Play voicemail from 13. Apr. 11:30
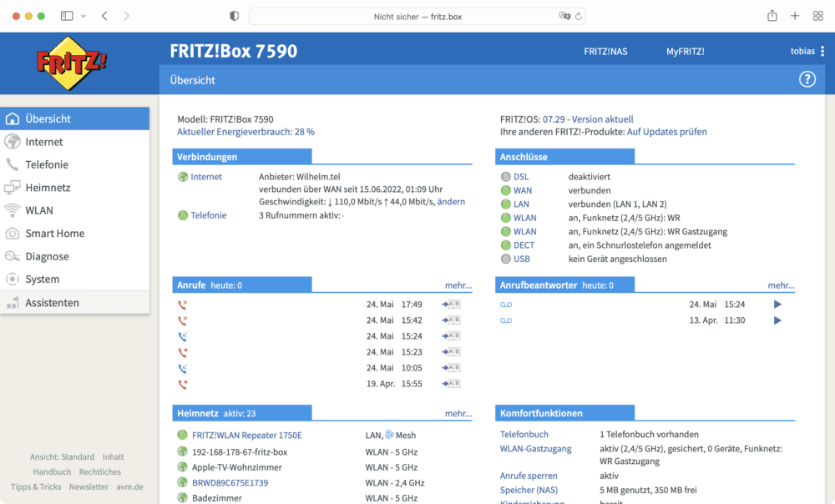This screenshot has width=835, height=504. pyautogui.click(x=777, y=320)
